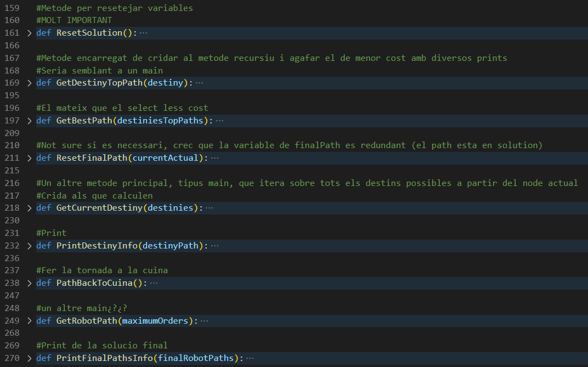Click the ellipsis after ResetFinalPath(currentActual):
Image resolution: width=588 pixels, height=367 pixels.
[x=214, y=158]
